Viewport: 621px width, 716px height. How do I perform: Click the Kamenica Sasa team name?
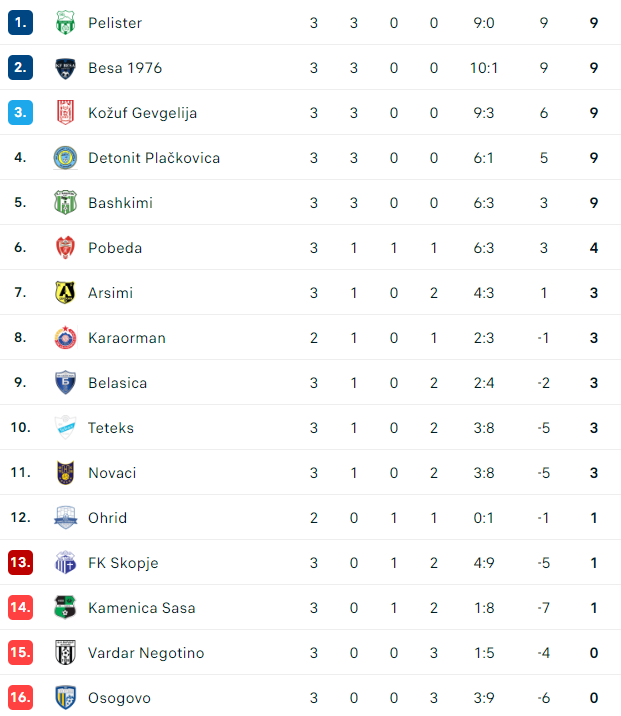pyautogui.click(x=141, y=608)
